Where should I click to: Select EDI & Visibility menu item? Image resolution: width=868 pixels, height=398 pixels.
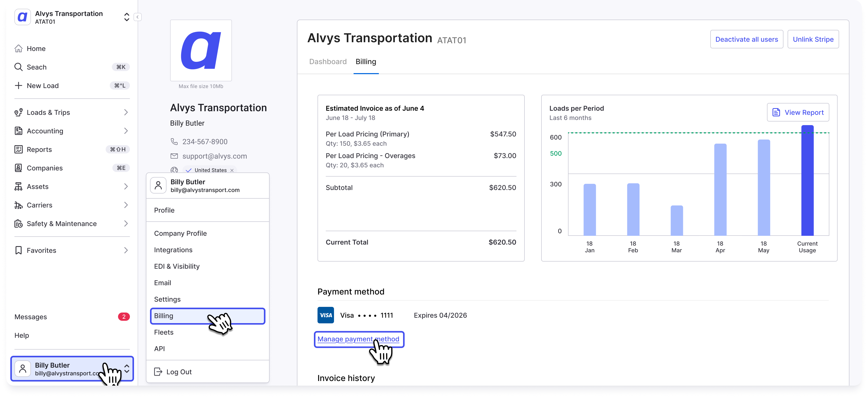(207, 266)
